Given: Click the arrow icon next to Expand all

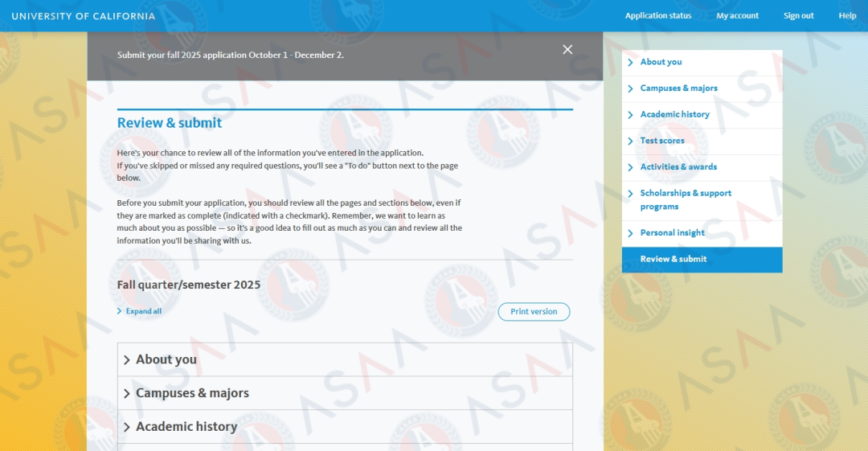Looking at the screenshot, I should 120,311.
